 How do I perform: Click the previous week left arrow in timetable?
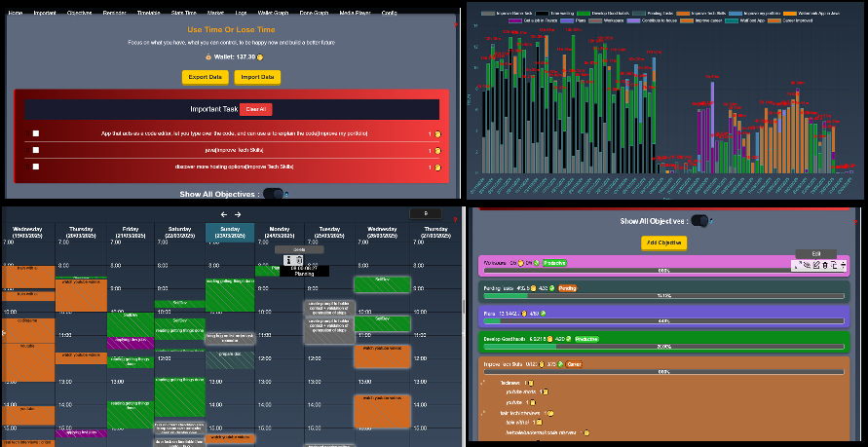point(224,214)
